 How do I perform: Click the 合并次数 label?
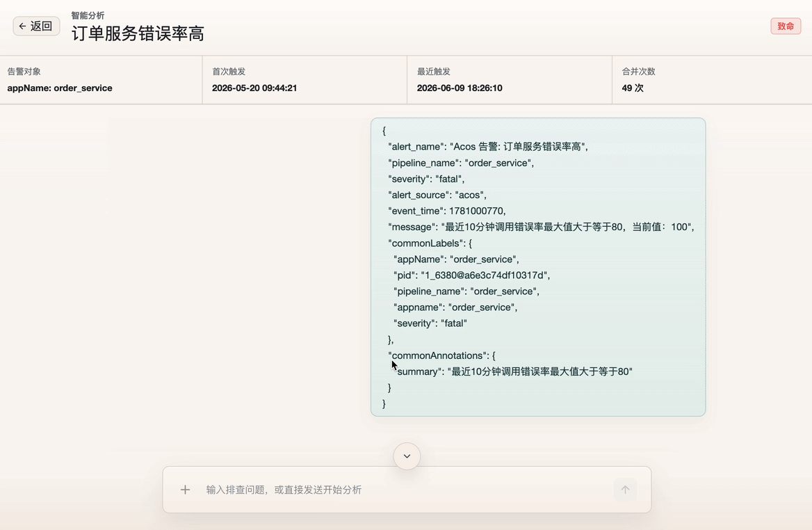[638, 72]
